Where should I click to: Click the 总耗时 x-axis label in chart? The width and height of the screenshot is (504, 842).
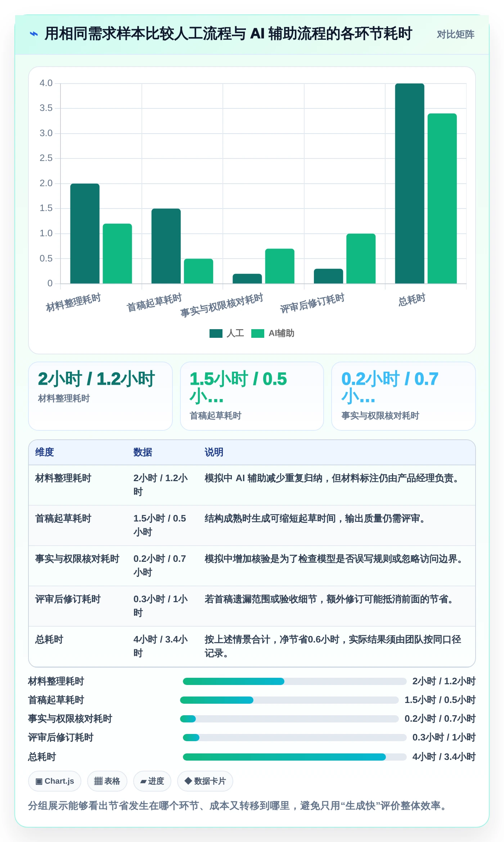tap(412, 300)
